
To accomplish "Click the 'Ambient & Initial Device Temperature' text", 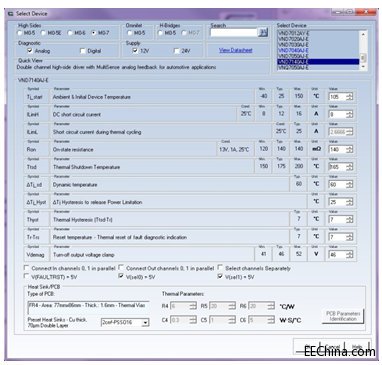I will 92,97.
